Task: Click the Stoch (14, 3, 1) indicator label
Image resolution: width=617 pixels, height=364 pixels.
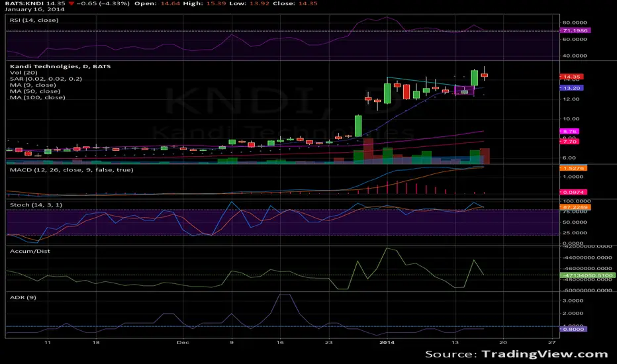Action: 36,205
